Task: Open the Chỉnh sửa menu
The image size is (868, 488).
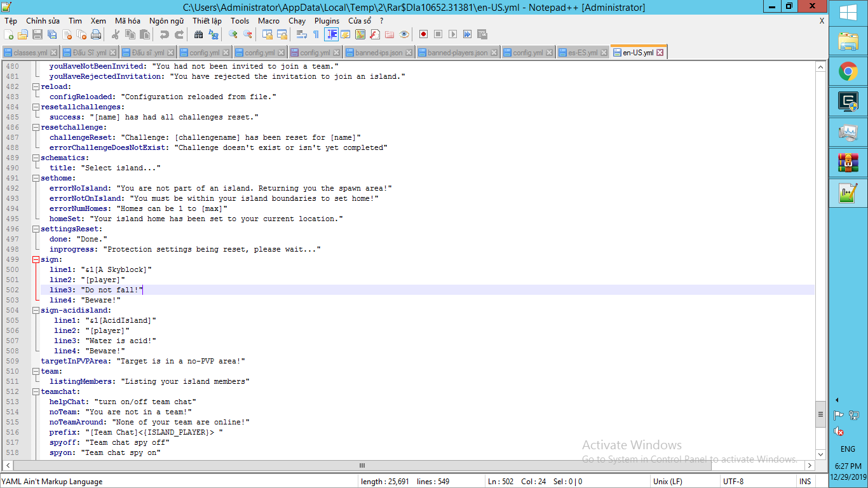Action: [x=43, y=21]
